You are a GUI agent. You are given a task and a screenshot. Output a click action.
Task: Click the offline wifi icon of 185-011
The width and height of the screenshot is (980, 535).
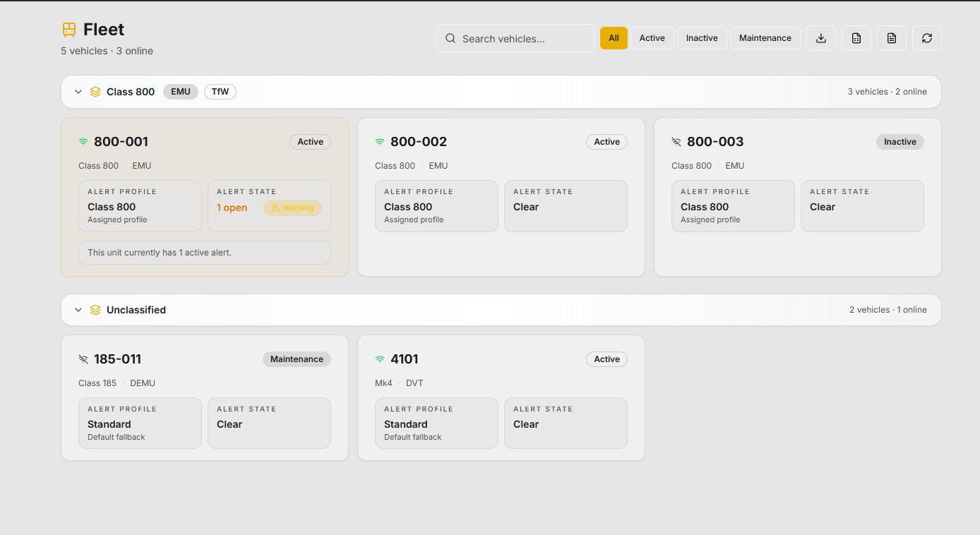pyautogui.click(x=83, y=359)
